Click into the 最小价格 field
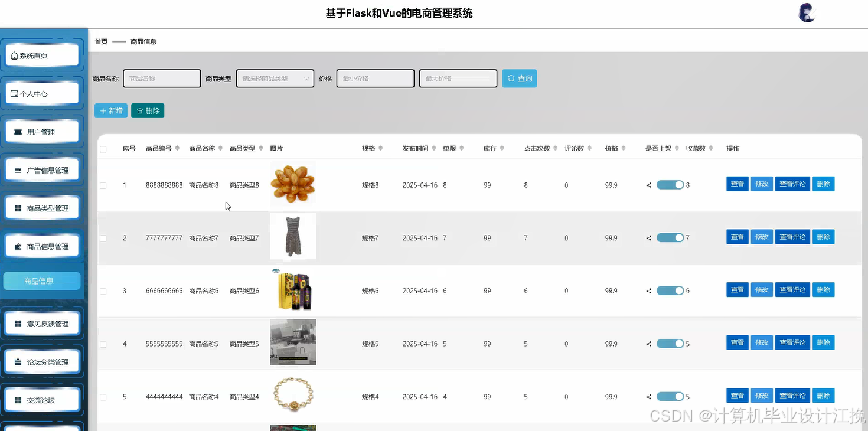The height and width of the screenshot is (431, 868). (x=375, y=79)
